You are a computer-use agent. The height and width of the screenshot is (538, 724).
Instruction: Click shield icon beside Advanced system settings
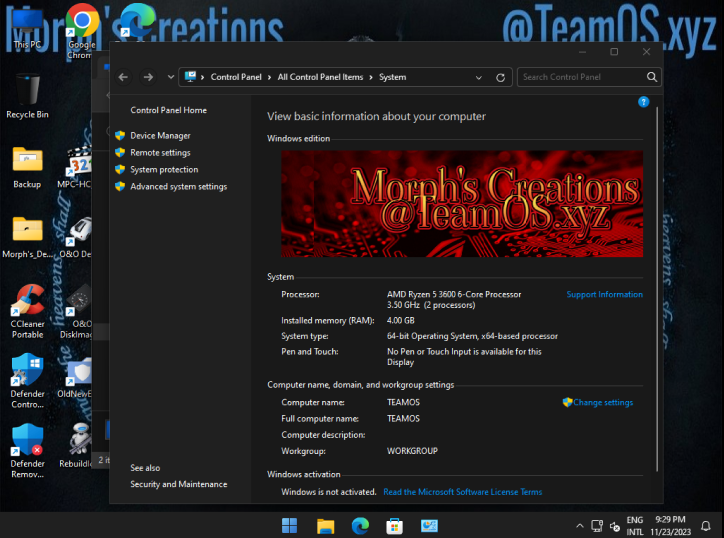[x=120, y=186]
